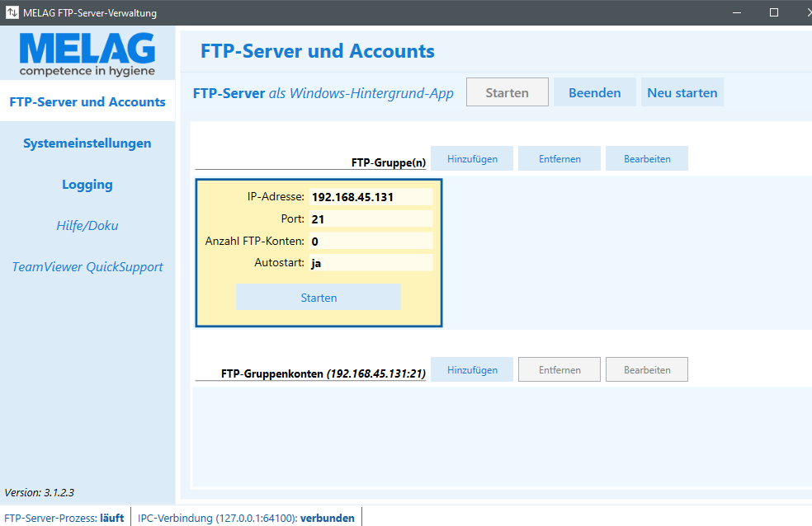Image resolution: width=812 pixels, height=526 pixels.
Task: Click the Autostart value ja
Action: pos(371,263)
